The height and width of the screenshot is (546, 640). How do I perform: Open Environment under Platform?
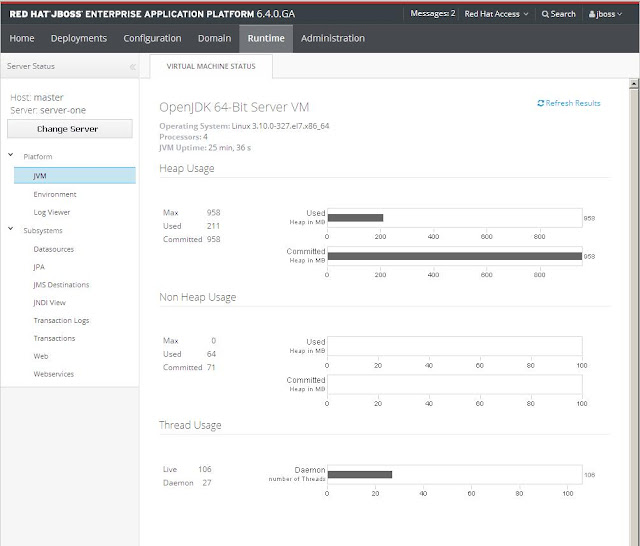coord(55,195)
